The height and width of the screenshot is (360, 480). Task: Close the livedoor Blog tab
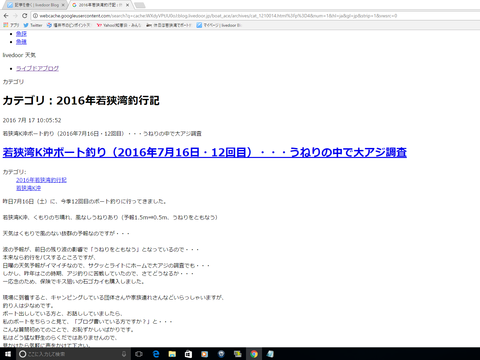pos(63,5)
